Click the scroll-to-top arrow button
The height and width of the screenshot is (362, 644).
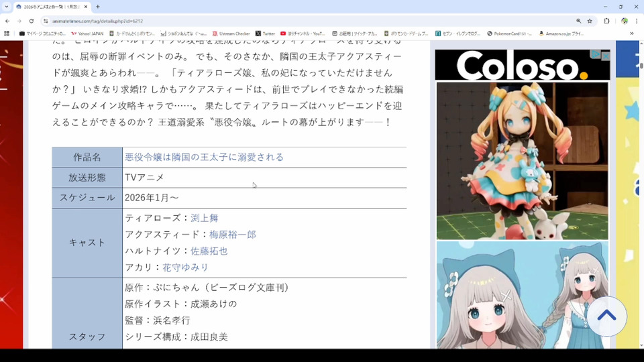606,316
